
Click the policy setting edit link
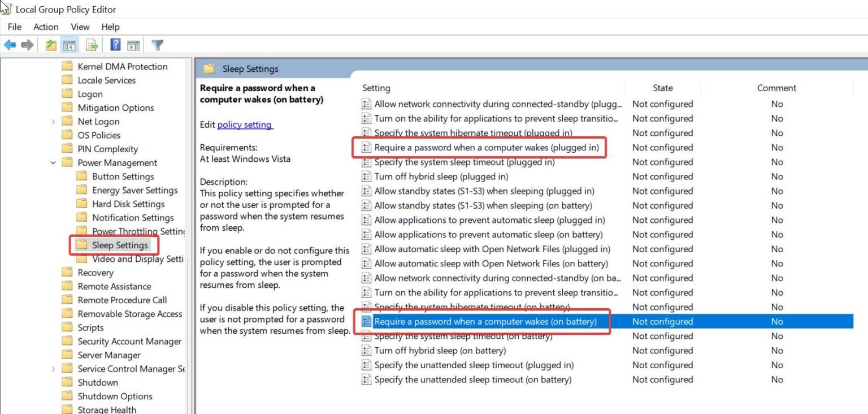coord(245,125)
